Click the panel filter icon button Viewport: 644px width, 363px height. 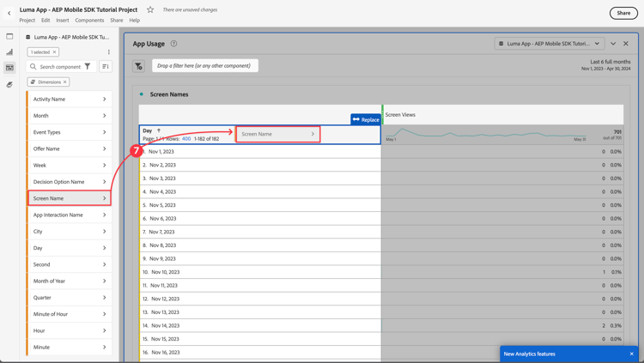coord(138,66)
